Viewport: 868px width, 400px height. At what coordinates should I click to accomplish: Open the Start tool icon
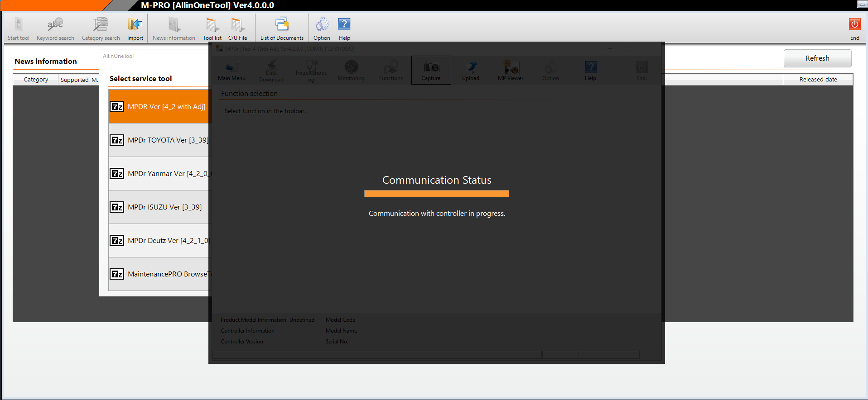[x=19, y=28]
